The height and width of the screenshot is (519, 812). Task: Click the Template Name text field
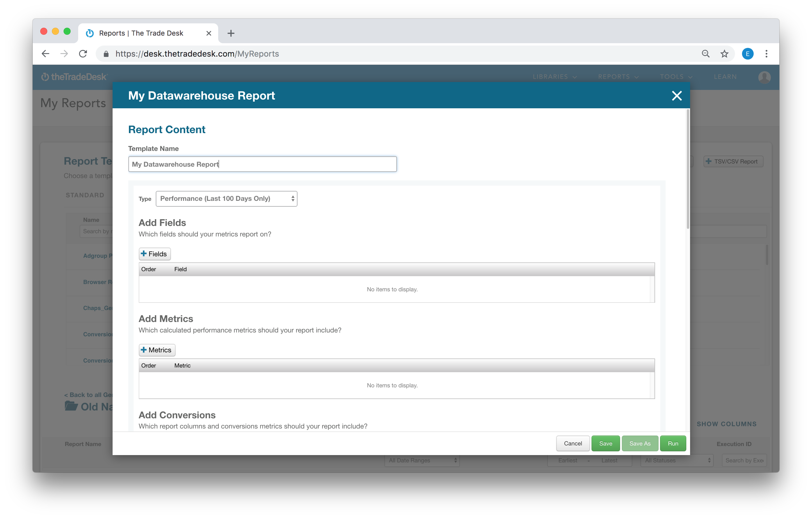tap(262, 164)
